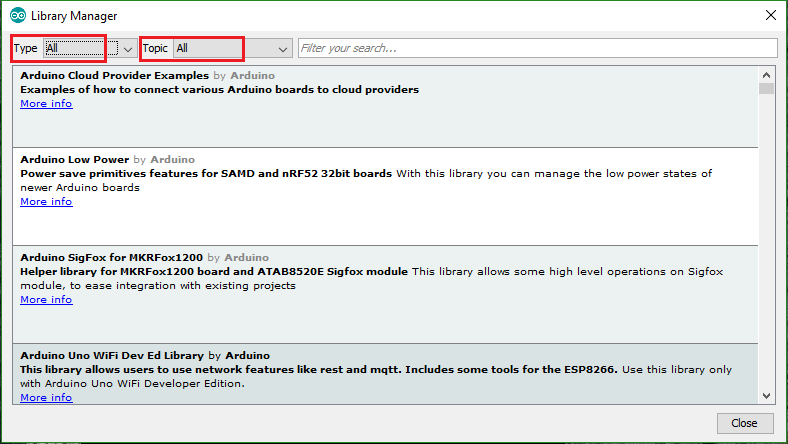Open More info for Arduino Low Power

tap(46, 202)
